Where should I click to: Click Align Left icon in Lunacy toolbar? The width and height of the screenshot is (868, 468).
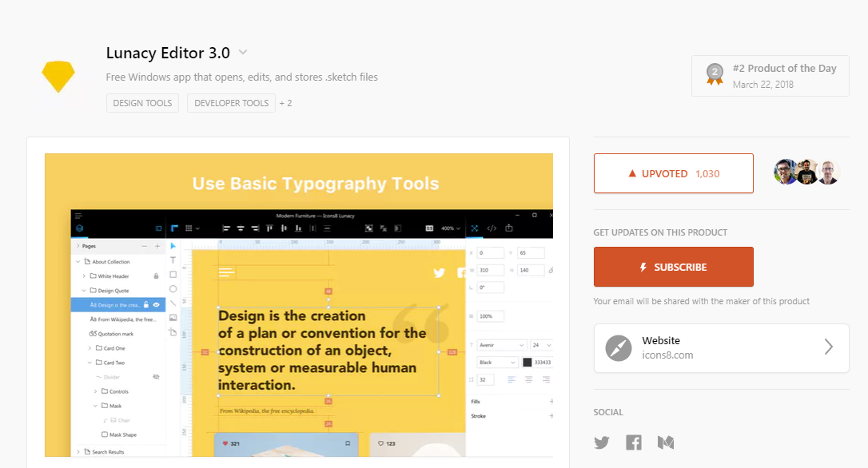[226, 228]
